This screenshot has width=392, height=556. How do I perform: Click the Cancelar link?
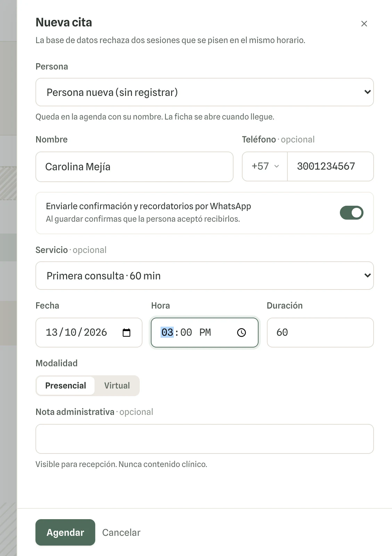click(121, 532)
